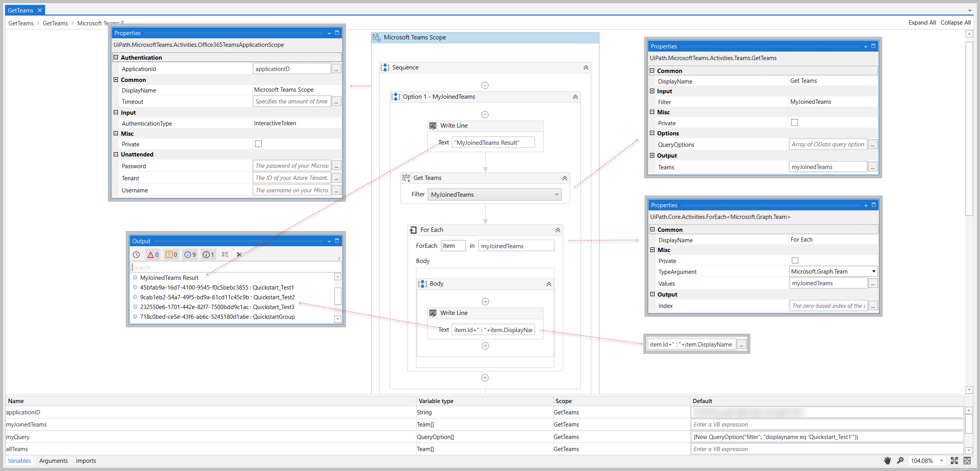This screenshot has height=471, width=980.
Task: Open expression editor for QueryOptions property
Action: [x=873, y=144]
